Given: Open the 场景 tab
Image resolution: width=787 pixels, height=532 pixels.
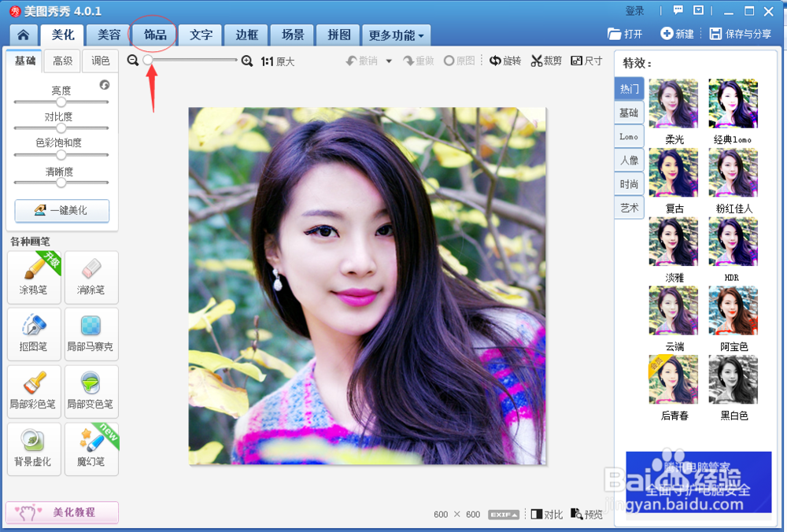Looking at the screenshot, I should coord(293,35).
